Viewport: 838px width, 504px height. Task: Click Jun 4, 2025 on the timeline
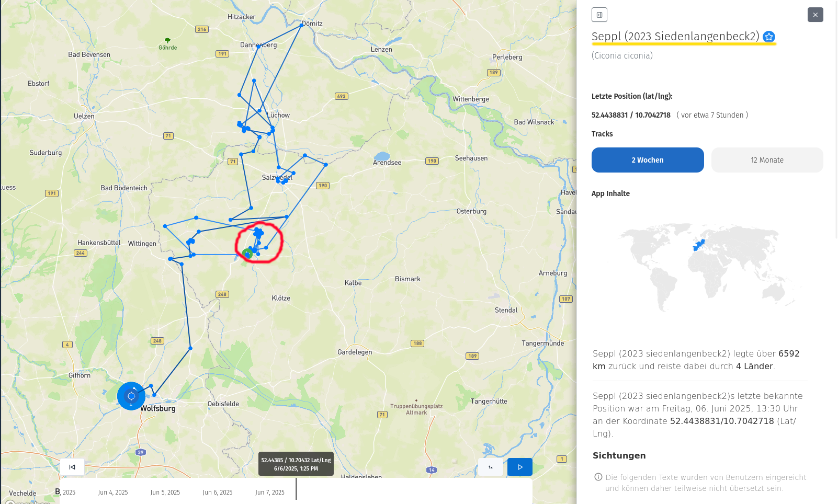click(x=113, y=492)
